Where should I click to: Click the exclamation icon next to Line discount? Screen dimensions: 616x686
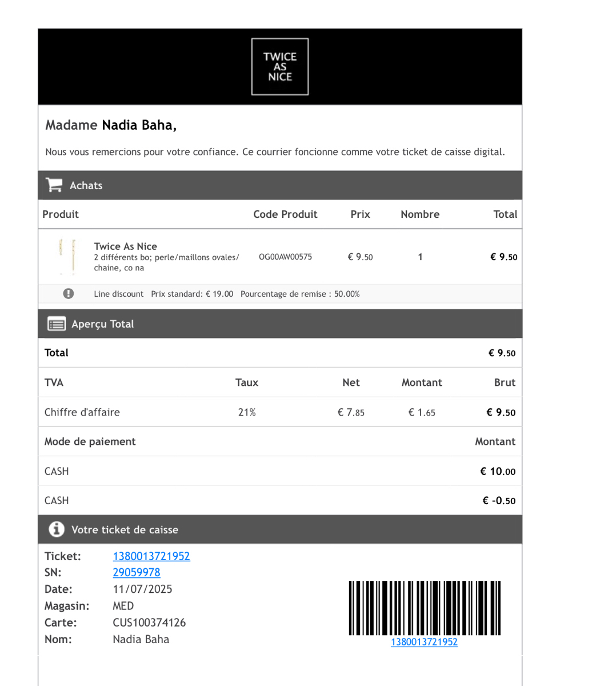69,294
